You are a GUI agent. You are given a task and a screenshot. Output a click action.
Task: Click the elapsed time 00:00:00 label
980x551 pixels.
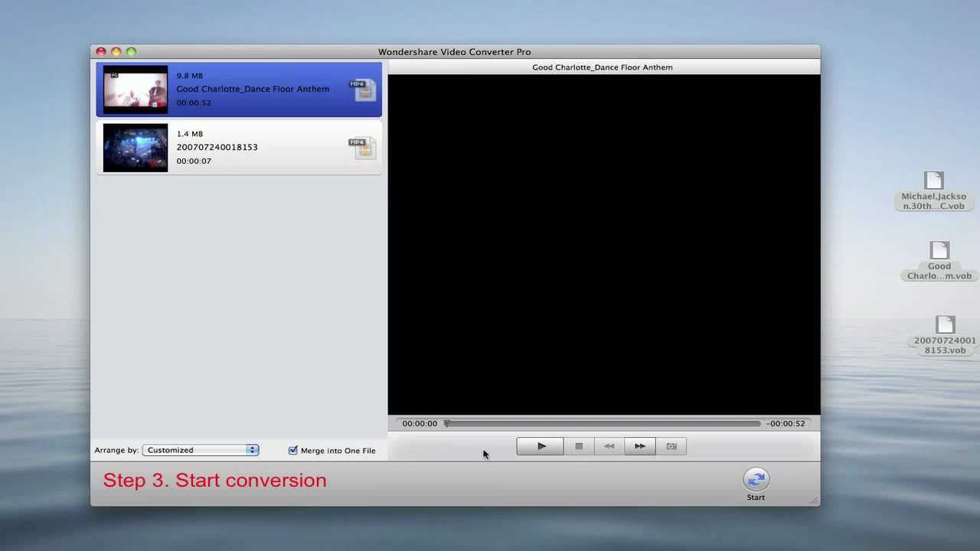coord(420,423)
